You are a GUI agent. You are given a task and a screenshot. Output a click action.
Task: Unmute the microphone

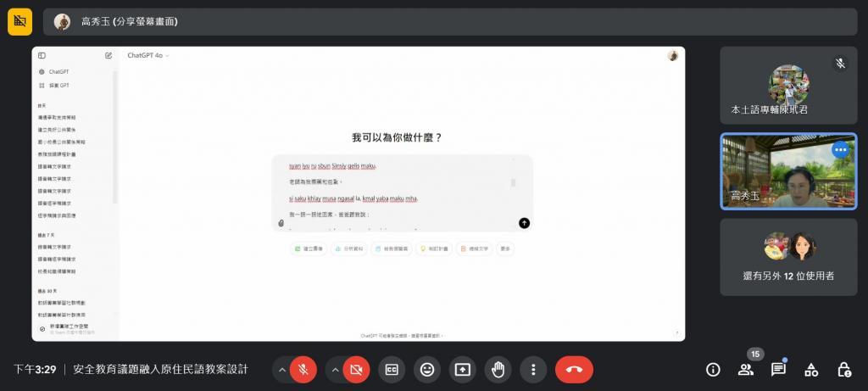(x=303, y=370)
